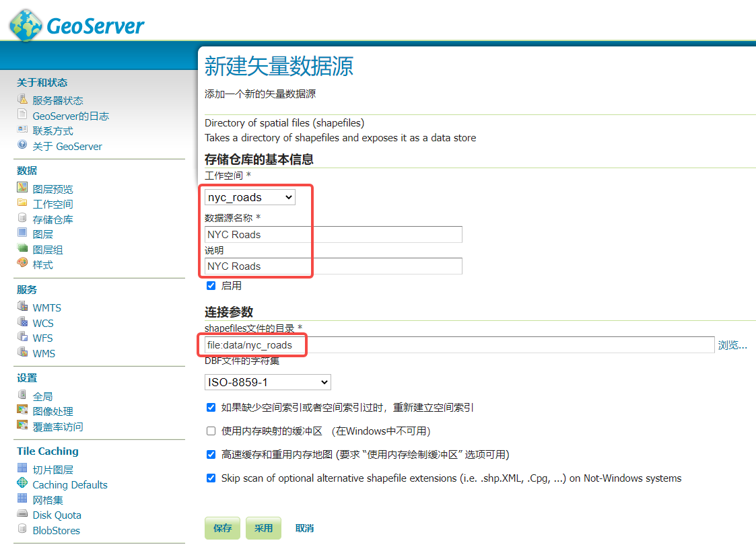Click the 关于 GeoServer help icon
Image resolution: width=756 pixels, height=549 pixels.
[22, 144]
